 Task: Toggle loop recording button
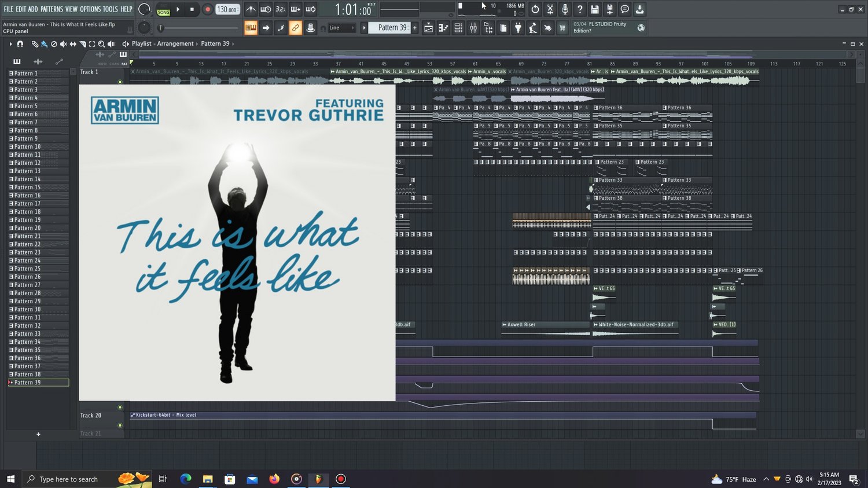310,9
